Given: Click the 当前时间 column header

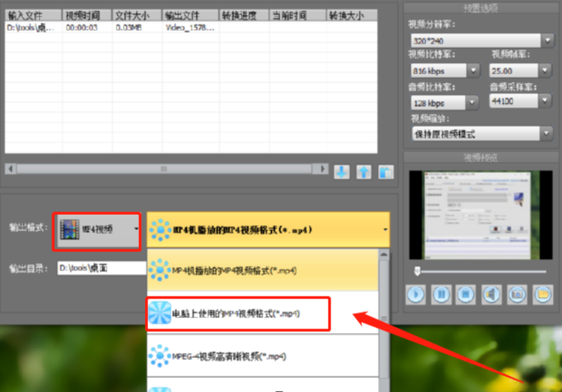Looking at the screenshot, I should (298, 15).
